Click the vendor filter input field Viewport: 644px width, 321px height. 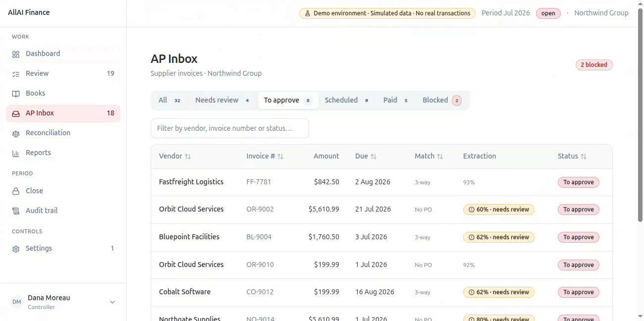[230, 128]
